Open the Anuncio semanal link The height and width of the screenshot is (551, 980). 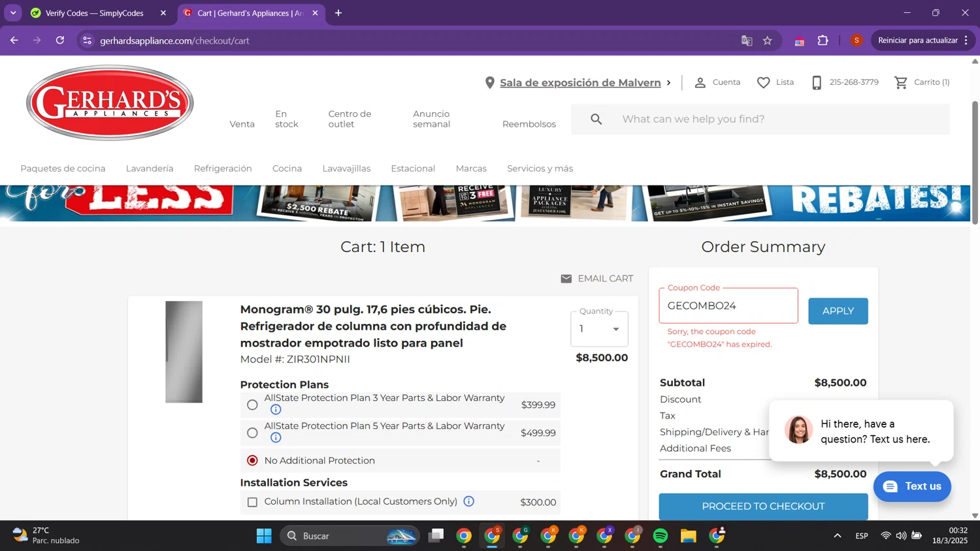431,119
